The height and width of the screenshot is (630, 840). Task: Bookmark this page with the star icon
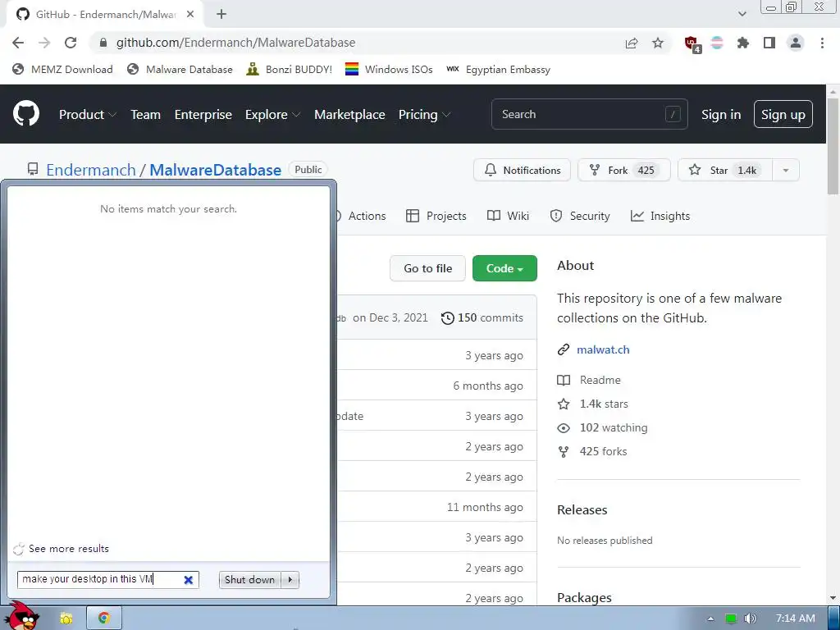pos(658,43)
